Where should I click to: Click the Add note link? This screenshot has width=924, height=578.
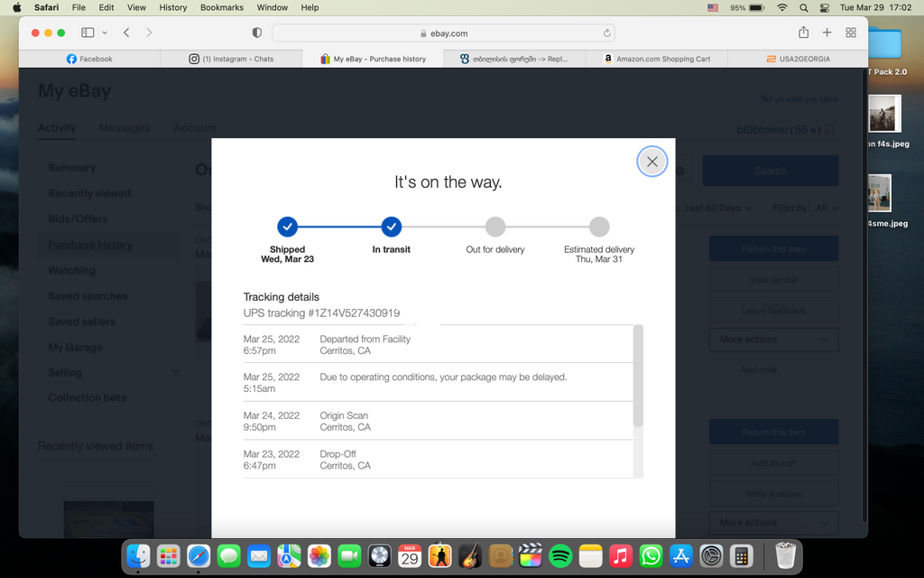[758, 369]
